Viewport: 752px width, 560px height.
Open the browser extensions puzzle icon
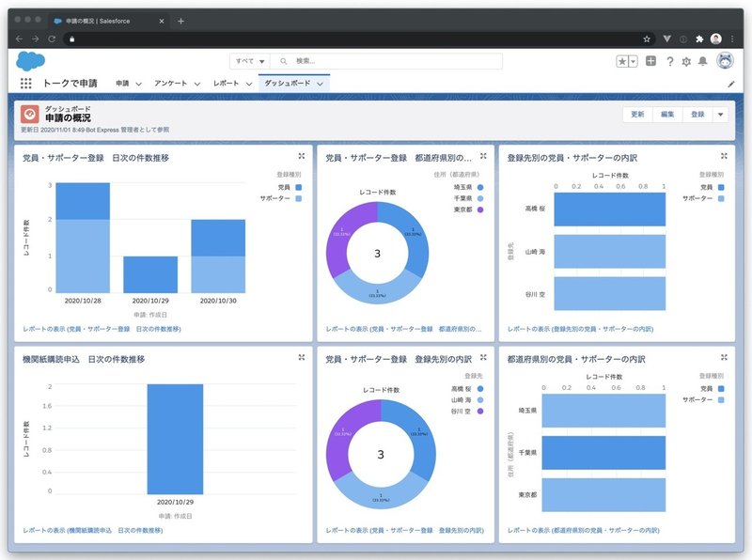click(699, 39)
